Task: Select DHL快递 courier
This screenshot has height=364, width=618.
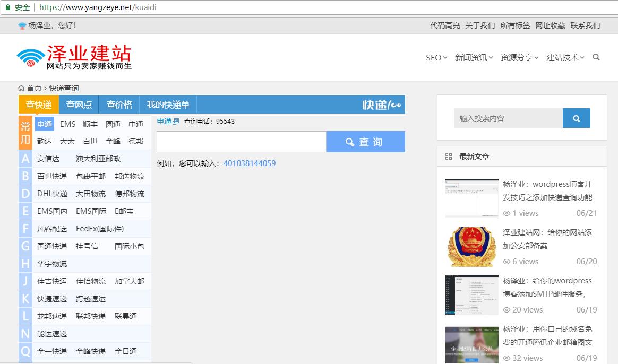Action: (52, 194)
